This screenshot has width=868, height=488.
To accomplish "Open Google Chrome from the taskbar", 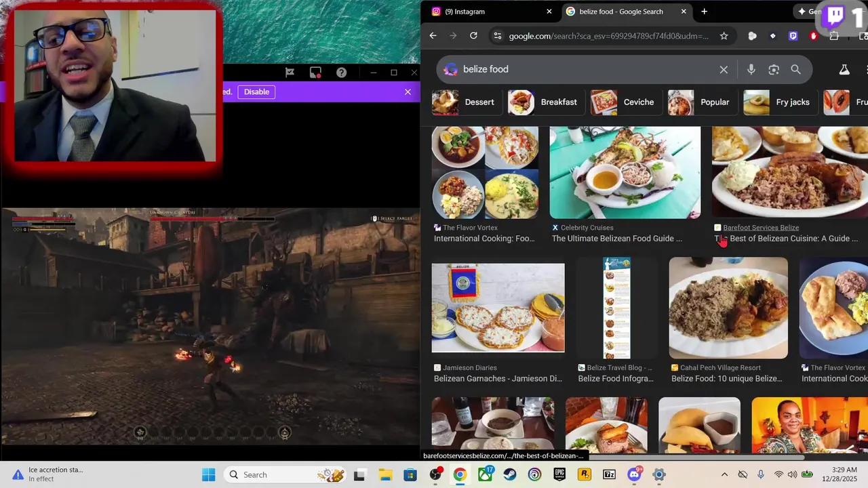I will 460,474.
